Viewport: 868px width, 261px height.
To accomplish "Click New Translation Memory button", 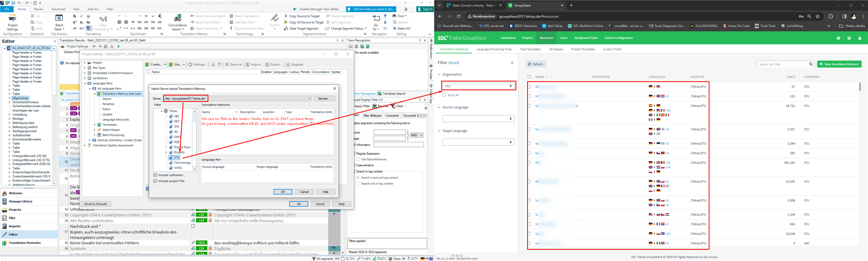I will (840, 64).
